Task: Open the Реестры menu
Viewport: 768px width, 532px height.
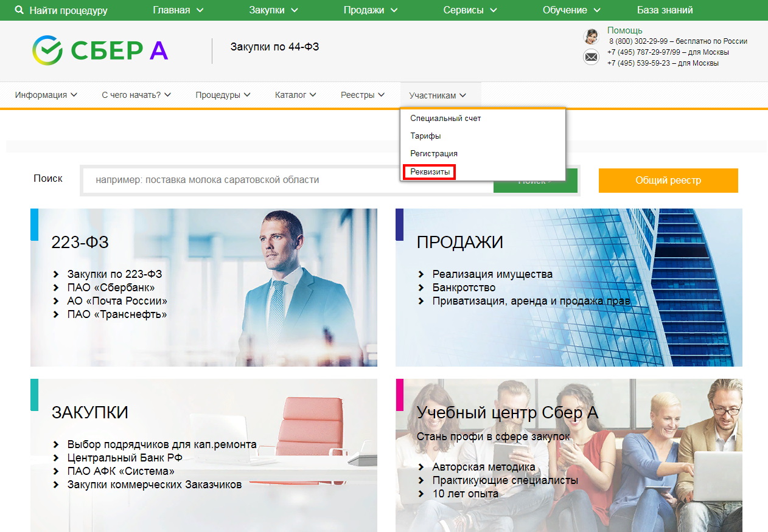Action: (363, 95)
